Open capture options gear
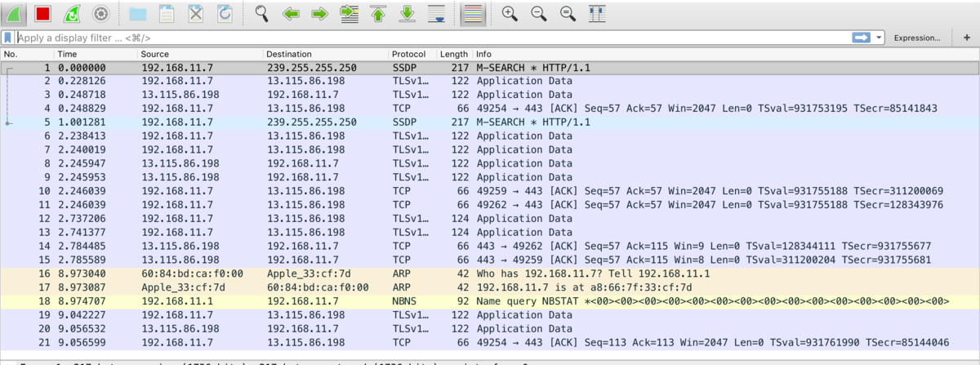Image resolution: width=980 pixels, height=365 pixels. pos(101,13)
